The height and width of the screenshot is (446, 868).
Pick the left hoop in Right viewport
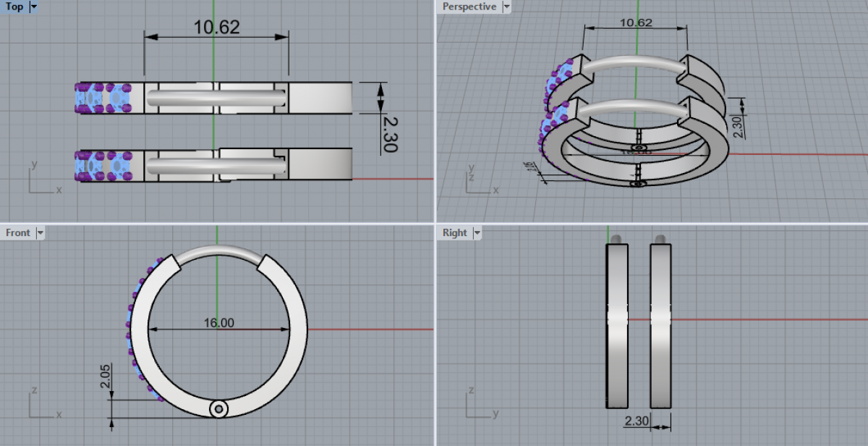617,326
